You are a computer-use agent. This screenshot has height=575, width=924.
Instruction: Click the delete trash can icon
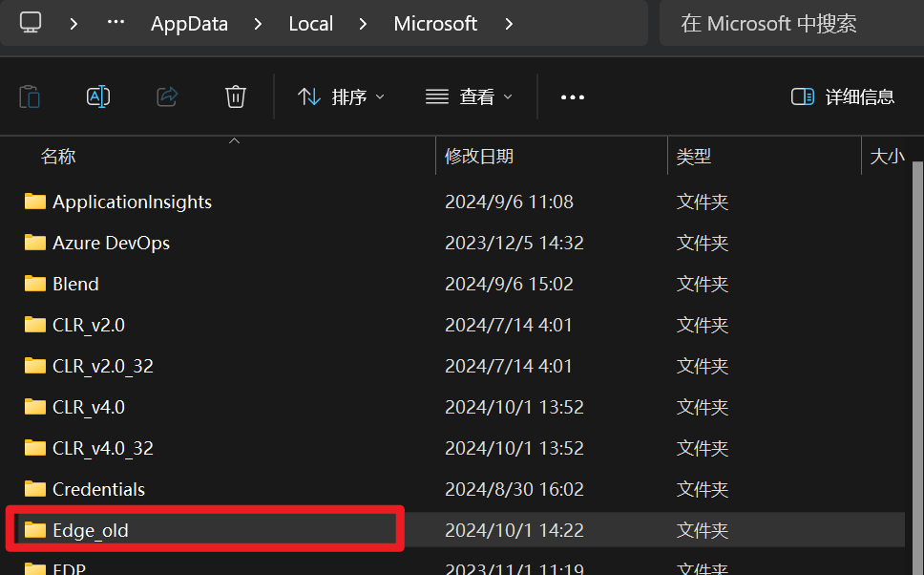(x=236, y=96)
